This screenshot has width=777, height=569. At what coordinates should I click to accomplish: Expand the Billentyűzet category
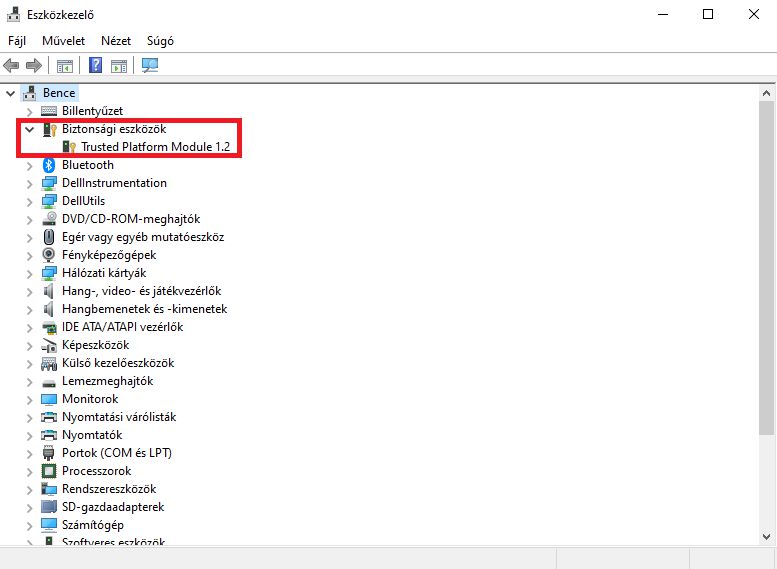coord(29,111)
